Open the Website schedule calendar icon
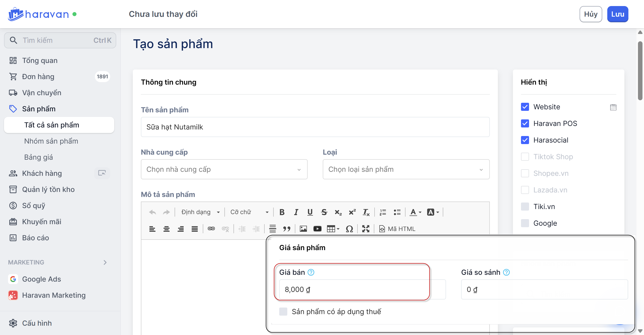 point(613,107)
